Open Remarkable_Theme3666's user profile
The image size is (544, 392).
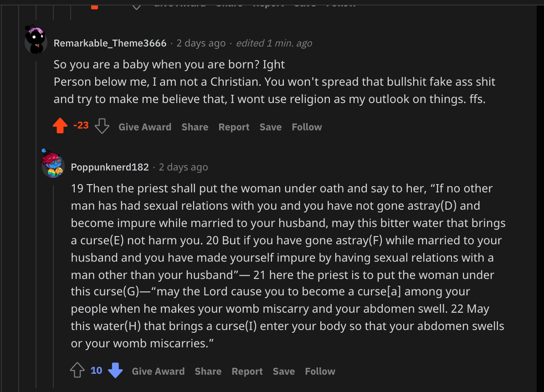tap(110, 43)
